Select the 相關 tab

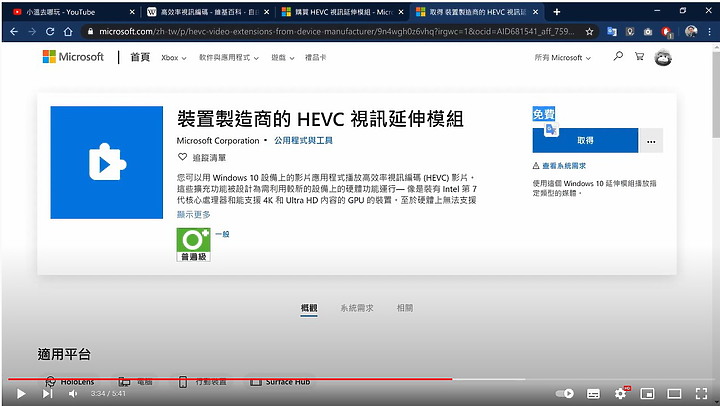tap(405, 308)
